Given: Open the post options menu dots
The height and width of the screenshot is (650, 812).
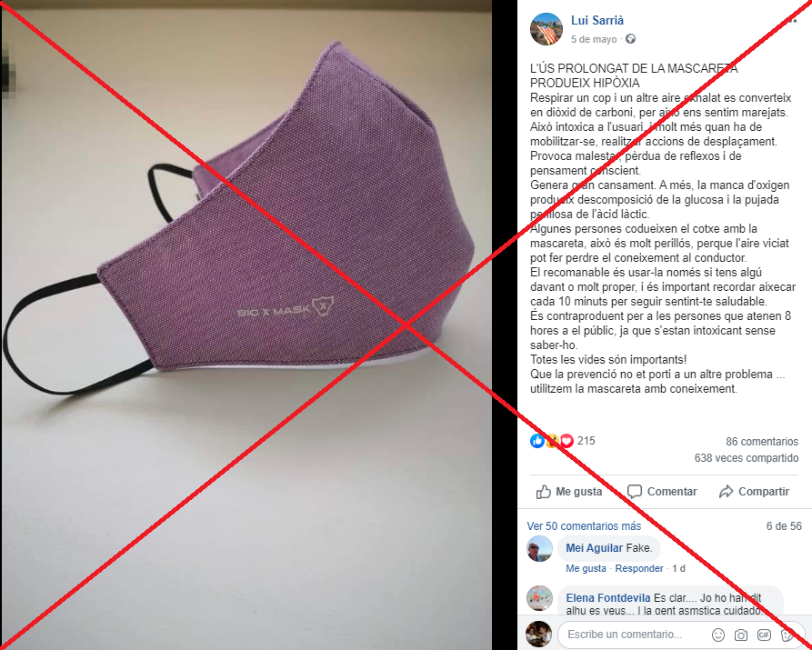Looking at the screenshot, I should coord(792,21).
